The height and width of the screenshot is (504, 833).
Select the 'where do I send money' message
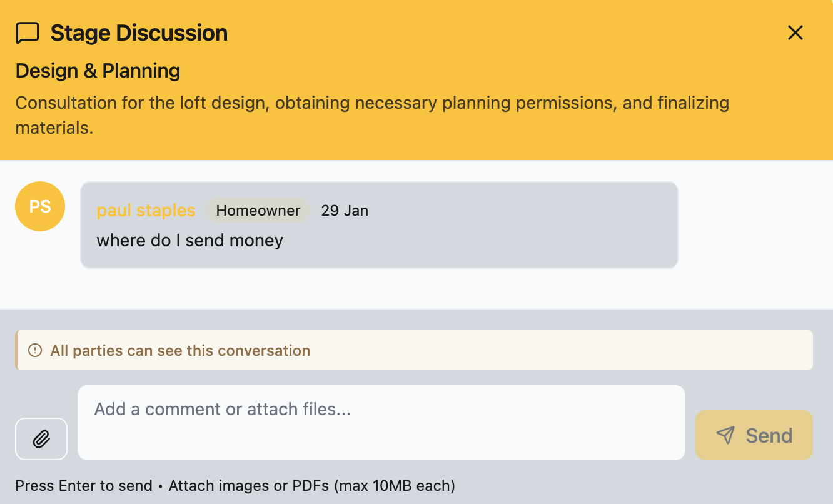pyautogui.click(x=189, y=240)
